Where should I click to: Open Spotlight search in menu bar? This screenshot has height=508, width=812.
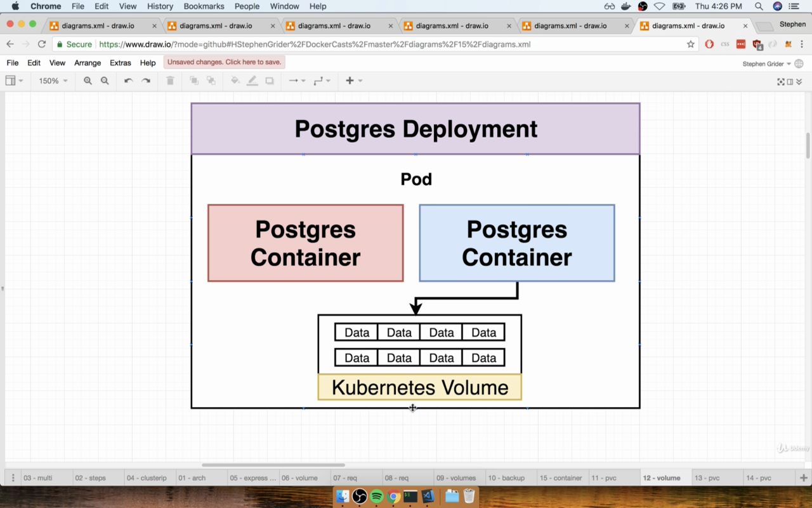point(759,6)
